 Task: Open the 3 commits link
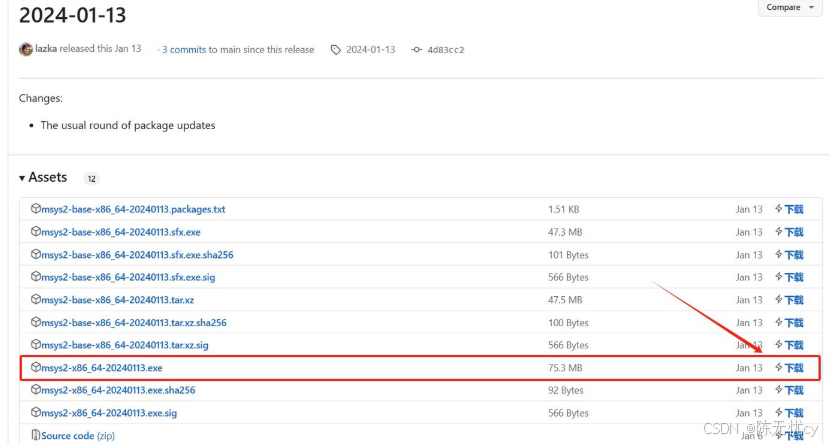click(184, 49)
